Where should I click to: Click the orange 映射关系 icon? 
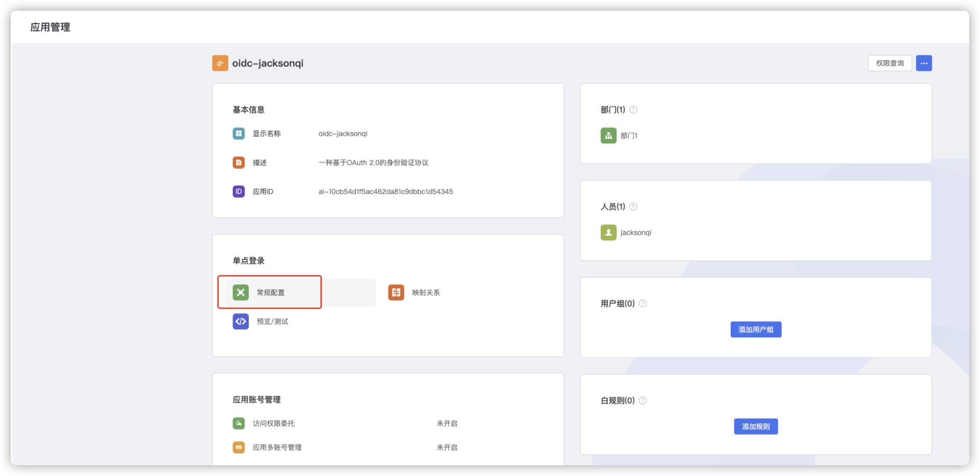click(x=396, y=292)
